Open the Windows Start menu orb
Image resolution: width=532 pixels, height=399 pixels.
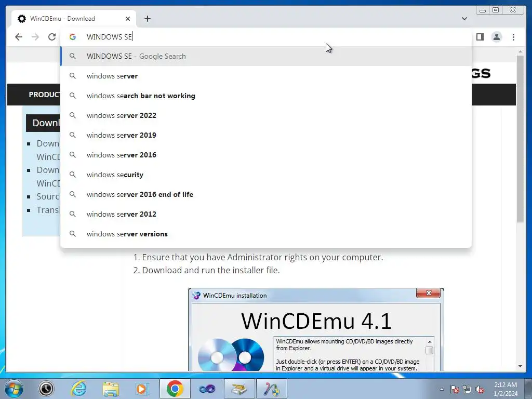pos(14,389)
